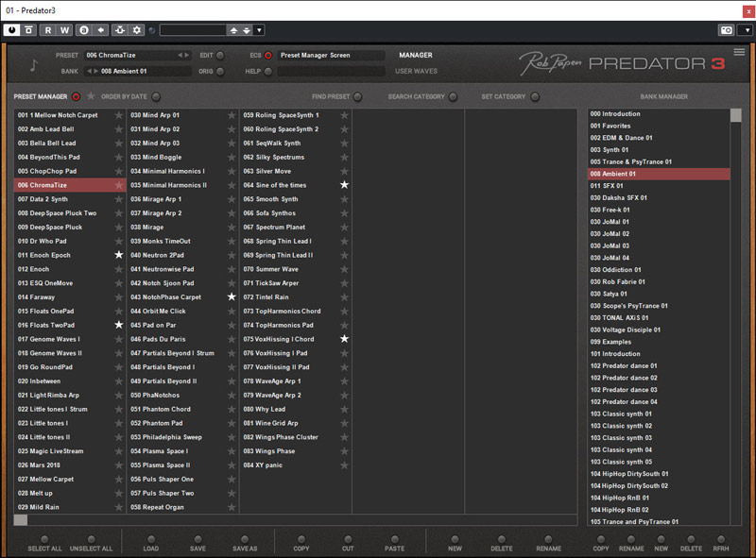Open the plugin settings gear icon
The height and width of the screenshot is (558, 756).
click(137, 30)
